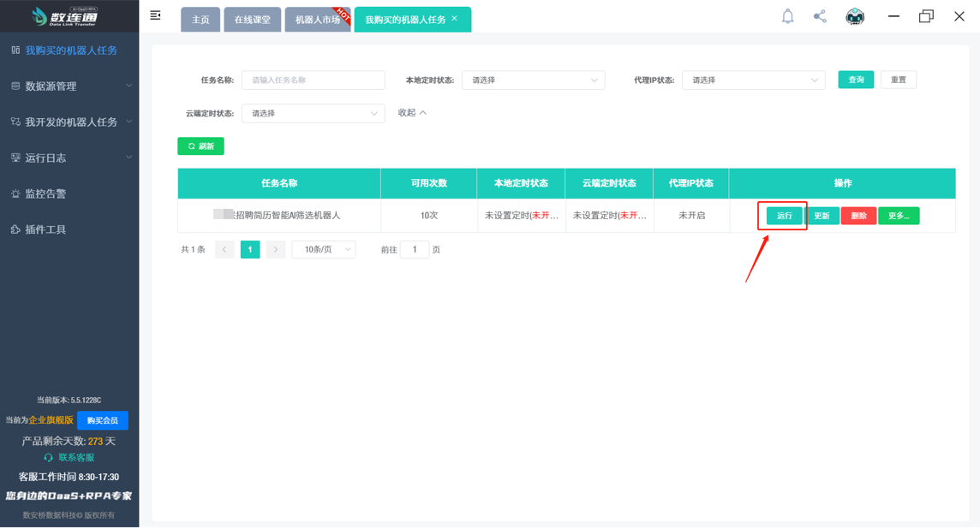Click the share icon in title bar
Screen dimensions: 980x529
(819, 15)
